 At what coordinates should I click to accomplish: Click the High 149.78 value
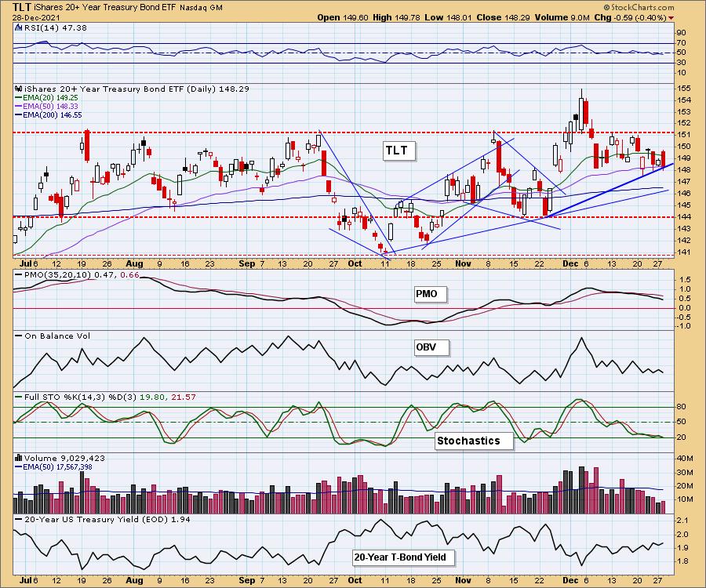pyautogui.click(x=395, y=17)
